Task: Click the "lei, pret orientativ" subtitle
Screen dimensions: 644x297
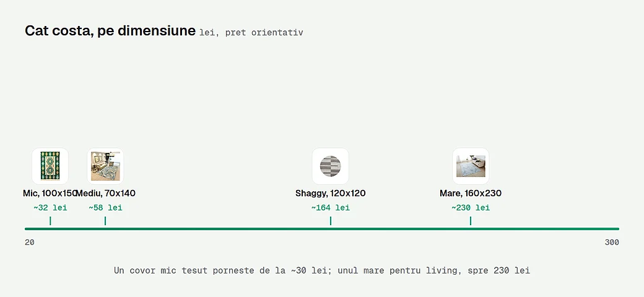Action: 251,32
